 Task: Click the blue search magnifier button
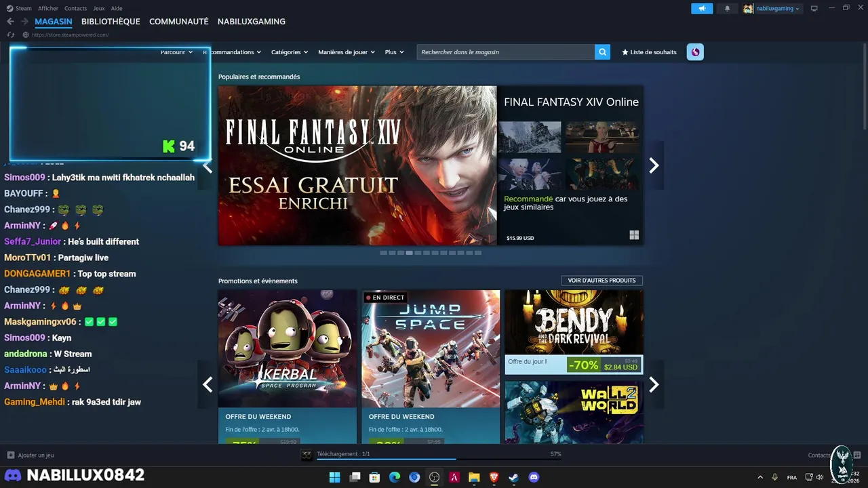tap(602, 52)
